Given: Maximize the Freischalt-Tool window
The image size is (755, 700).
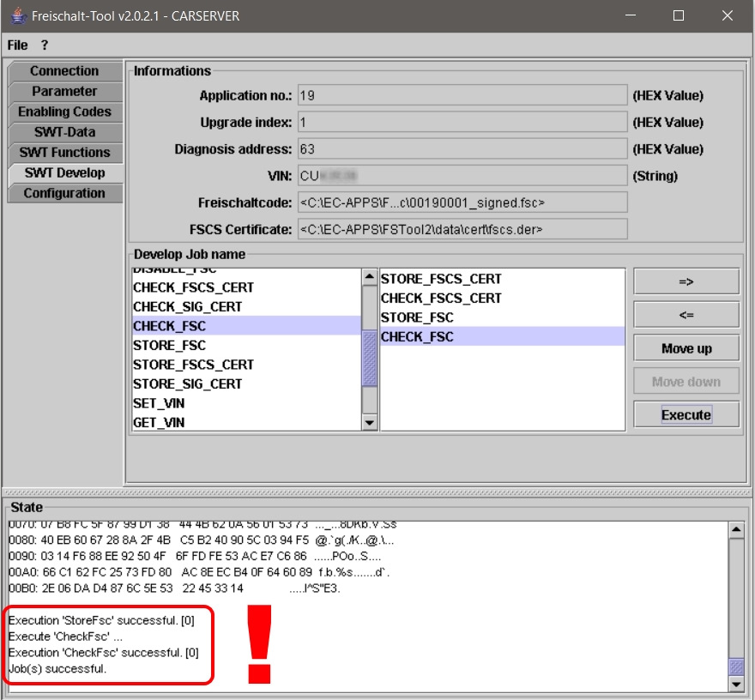Looking at the screenshot, I should coord(679,15).
